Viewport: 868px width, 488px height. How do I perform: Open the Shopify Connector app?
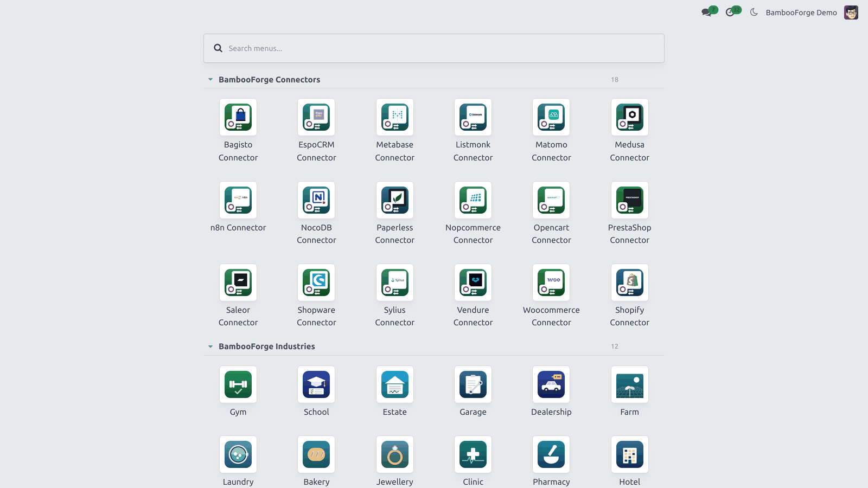click(x=630, y=282)
